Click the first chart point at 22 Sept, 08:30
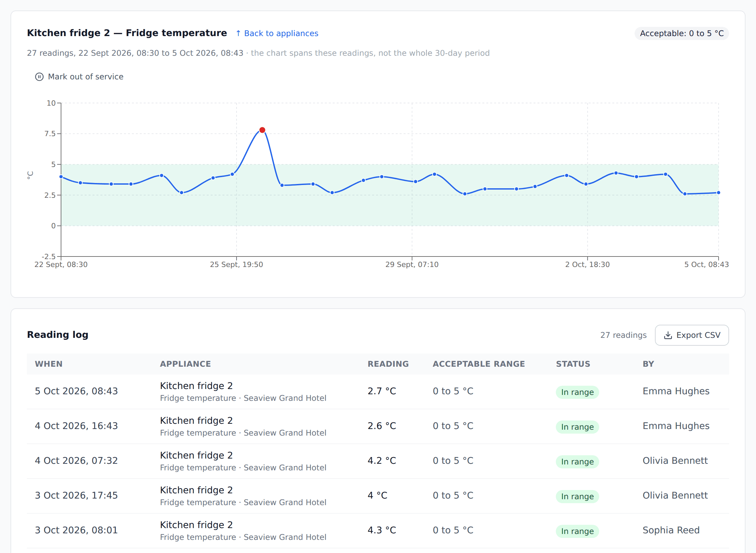The image size is (756, 553). click(x=61, y=176)
